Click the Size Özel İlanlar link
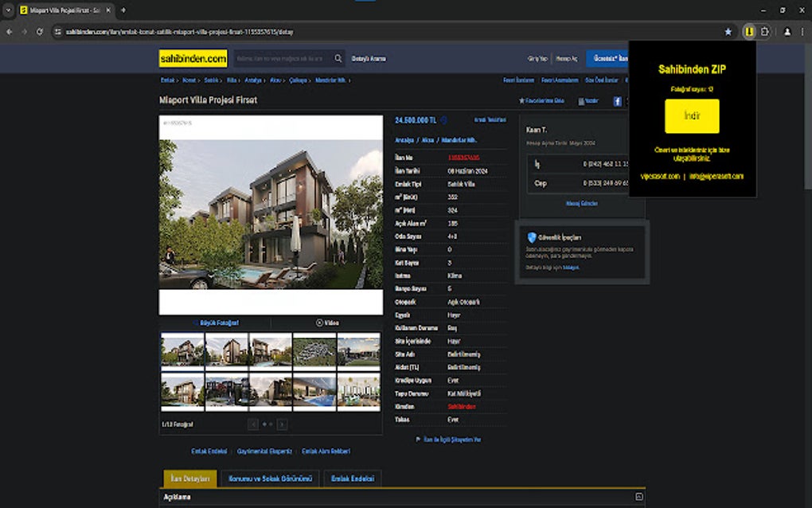812x508 pixels. 602,80
